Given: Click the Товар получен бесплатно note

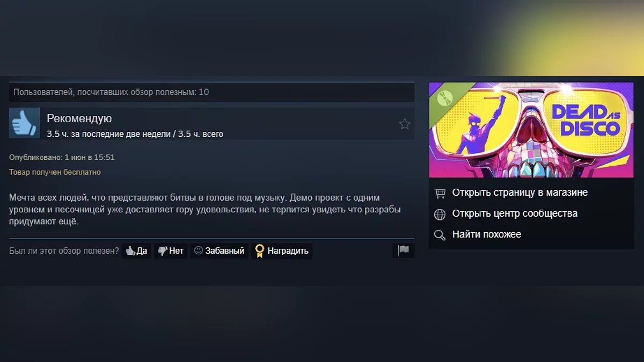Looking at the screenshot, I should (55, 172).
